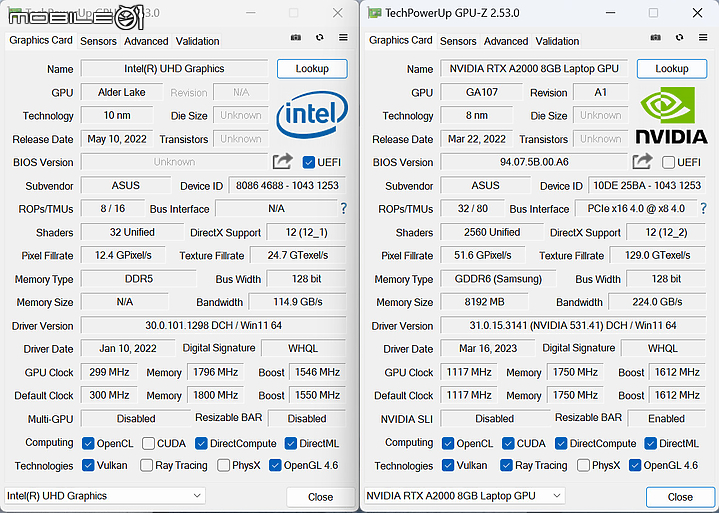Screen dimensions: 719x513
Task: Click Resizable BAR value Enabled
Action: click(x=666, y=419)
